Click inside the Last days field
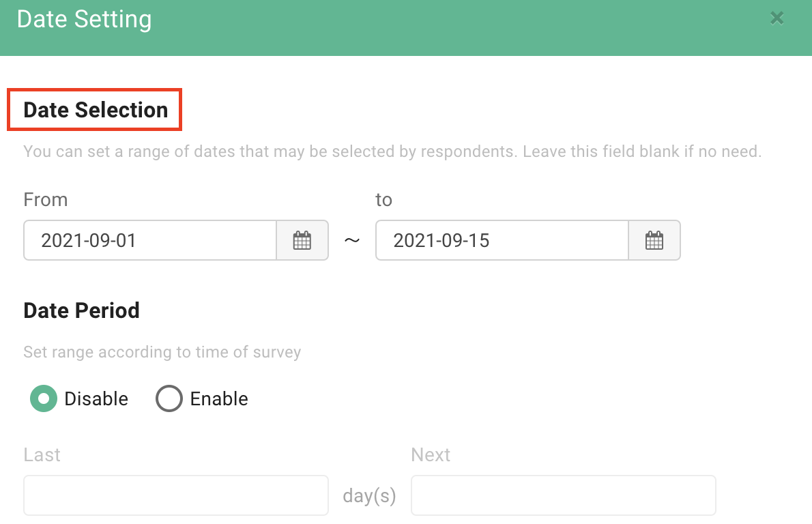This screenshot has height=524, width=812. tap(175, 495)
